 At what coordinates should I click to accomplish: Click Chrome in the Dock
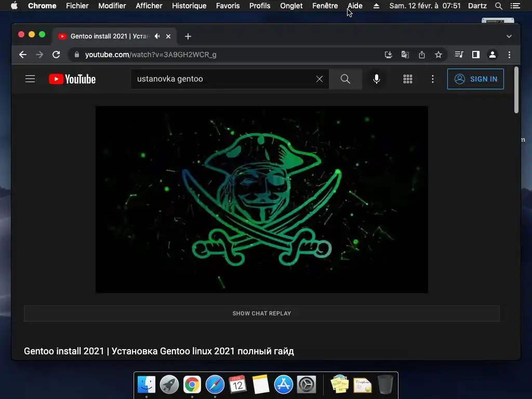[192, 384]
